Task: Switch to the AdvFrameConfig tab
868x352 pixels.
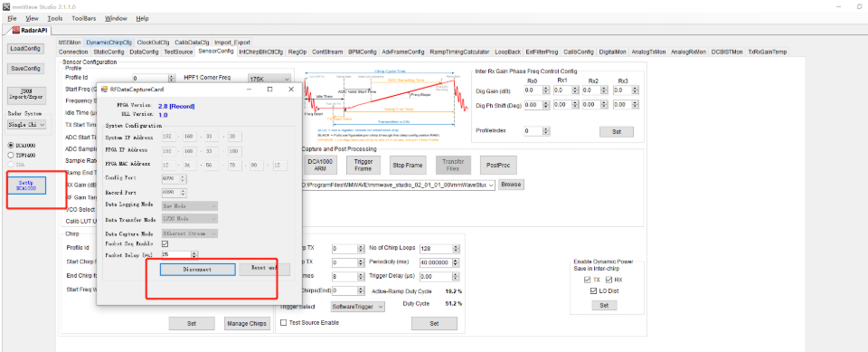Action: [403, 52]
